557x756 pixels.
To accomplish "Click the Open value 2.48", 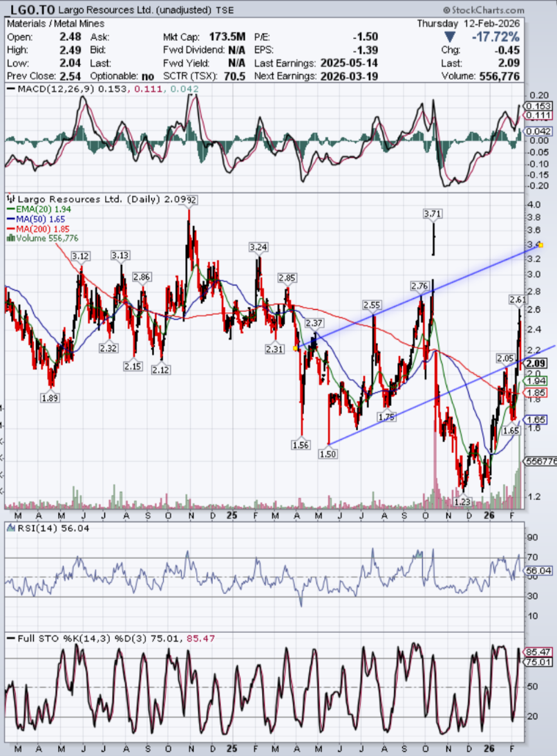I will 70,37.
